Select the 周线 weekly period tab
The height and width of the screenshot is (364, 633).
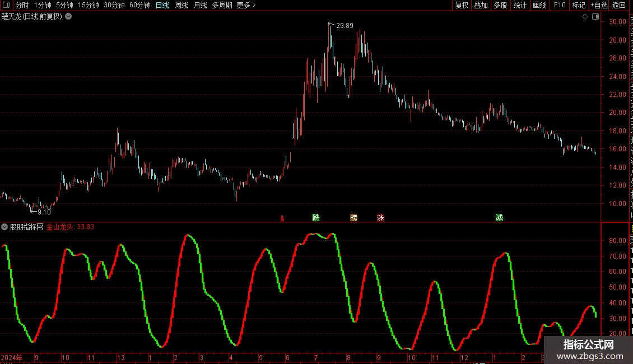[181, 5]
